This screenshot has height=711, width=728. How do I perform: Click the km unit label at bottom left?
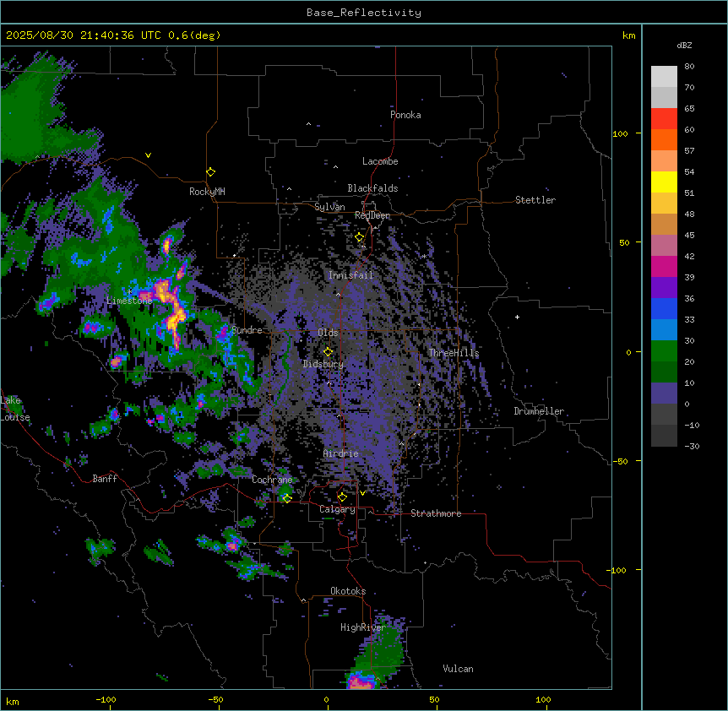13,701
